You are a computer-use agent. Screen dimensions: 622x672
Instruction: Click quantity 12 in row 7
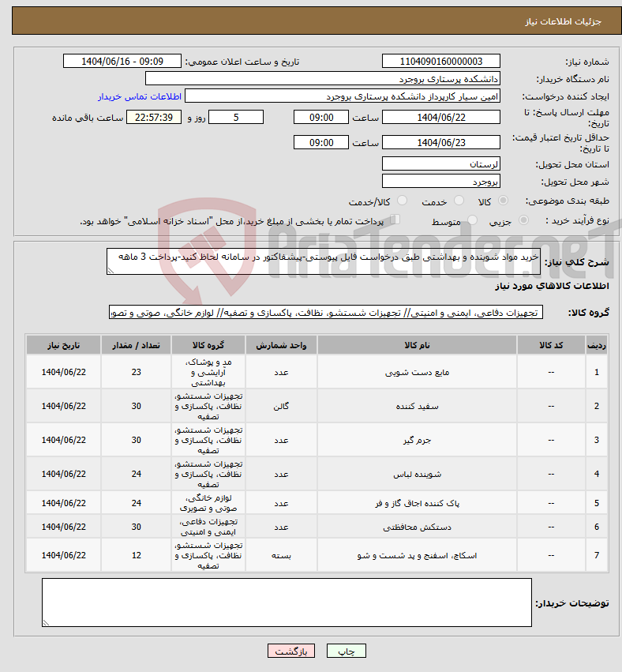pos(136,555)
